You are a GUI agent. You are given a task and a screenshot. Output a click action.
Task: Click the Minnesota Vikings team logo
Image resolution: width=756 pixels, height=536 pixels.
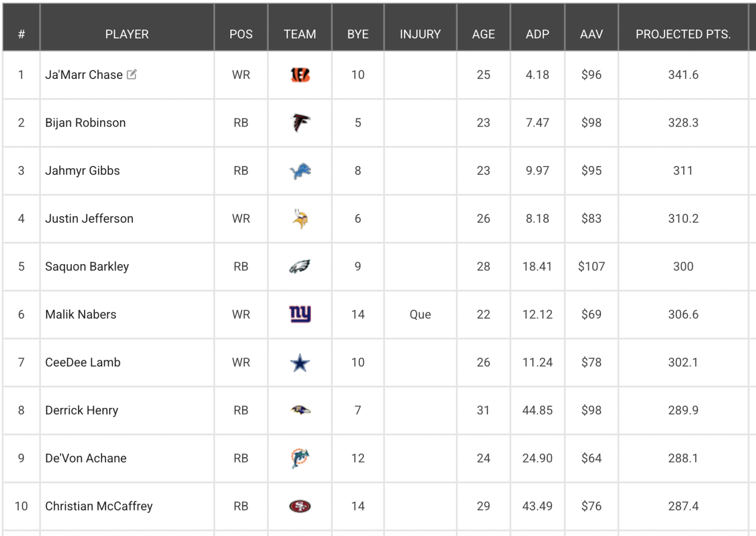[x=300, y=219]
